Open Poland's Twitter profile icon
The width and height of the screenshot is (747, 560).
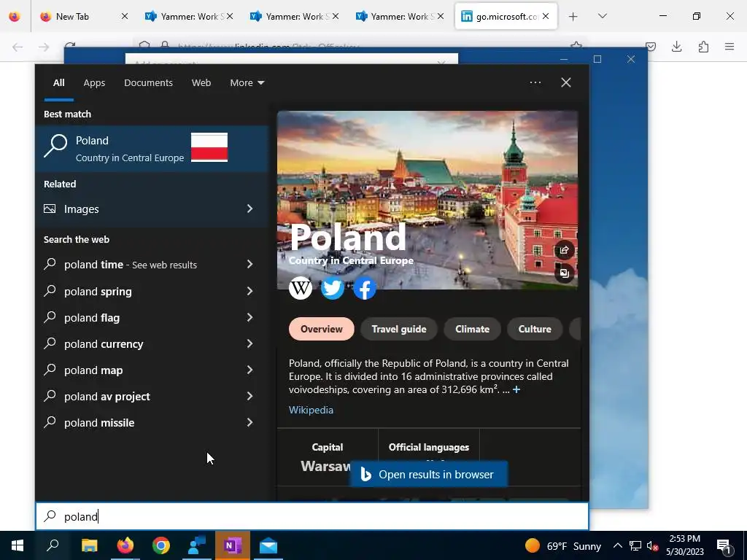(333, 287)
